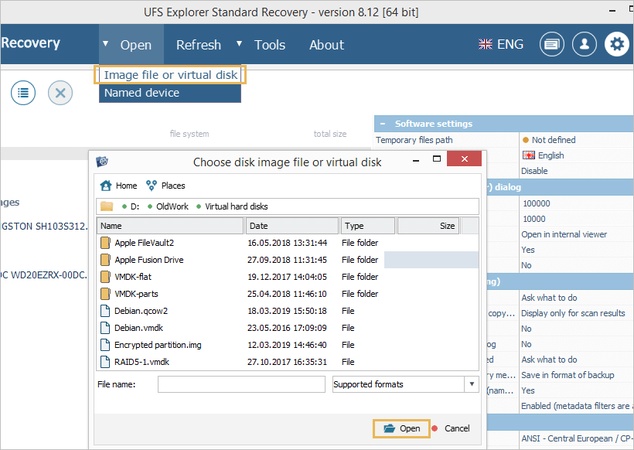Click 'Temporary files path' label

(414, 140)
